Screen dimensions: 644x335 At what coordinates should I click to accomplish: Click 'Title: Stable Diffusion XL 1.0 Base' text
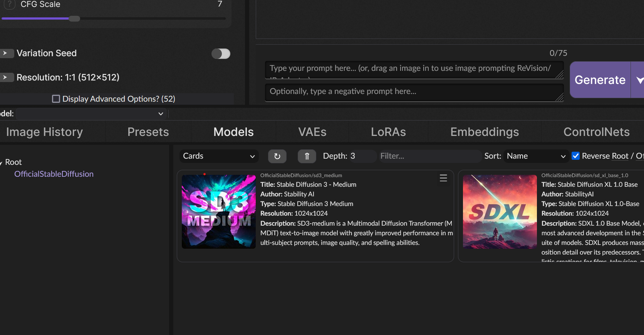point(590,184)
